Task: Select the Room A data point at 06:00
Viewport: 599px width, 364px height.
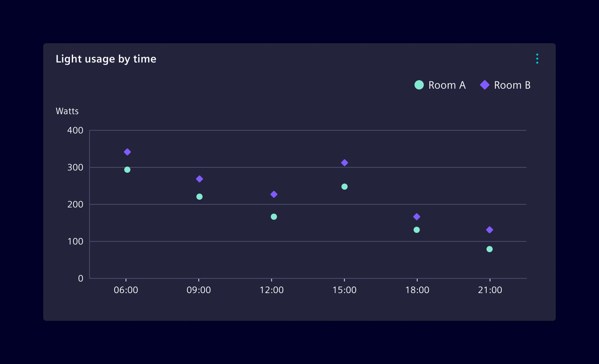Action: (x=127, y=169)
